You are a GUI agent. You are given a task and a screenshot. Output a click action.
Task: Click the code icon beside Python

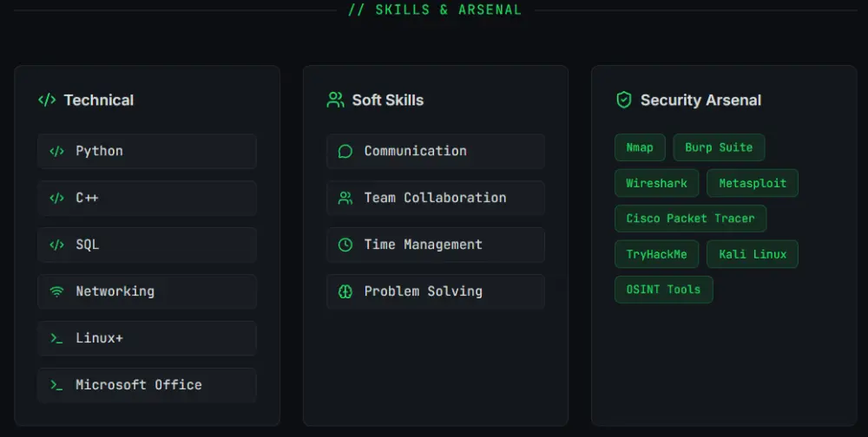click(57, 151)
